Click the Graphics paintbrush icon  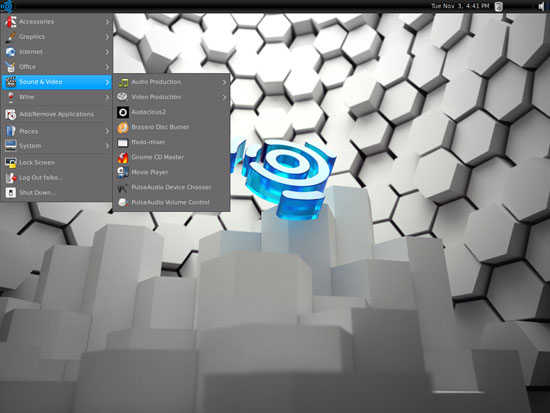pos(11,37)
